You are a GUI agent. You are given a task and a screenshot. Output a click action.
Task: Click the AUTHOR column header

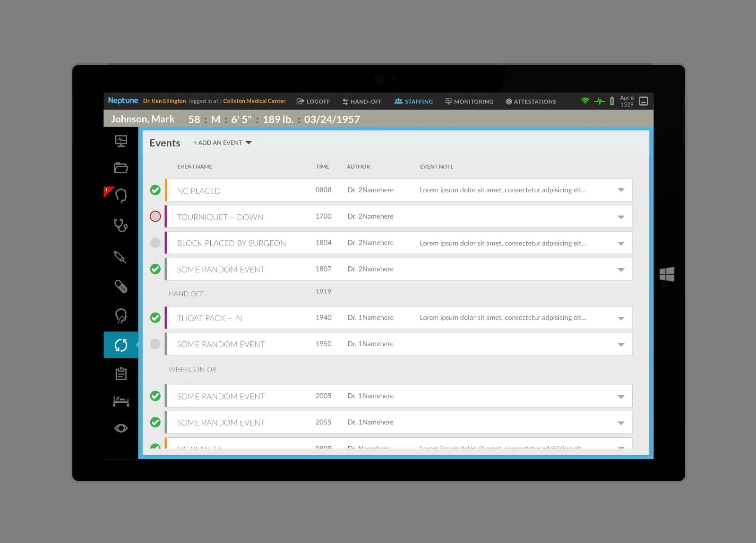(358, 167)
